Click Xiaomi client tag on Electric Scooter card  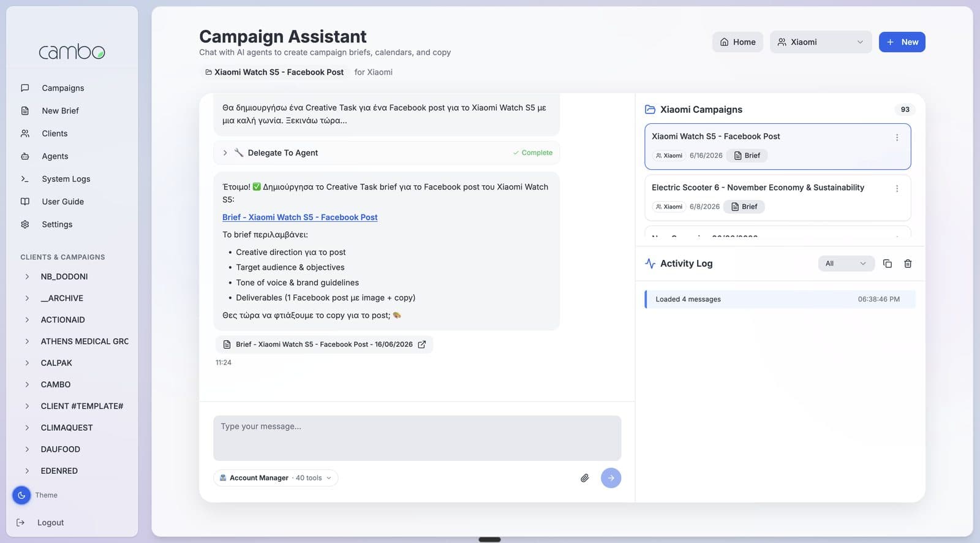[x=669, y=207]
